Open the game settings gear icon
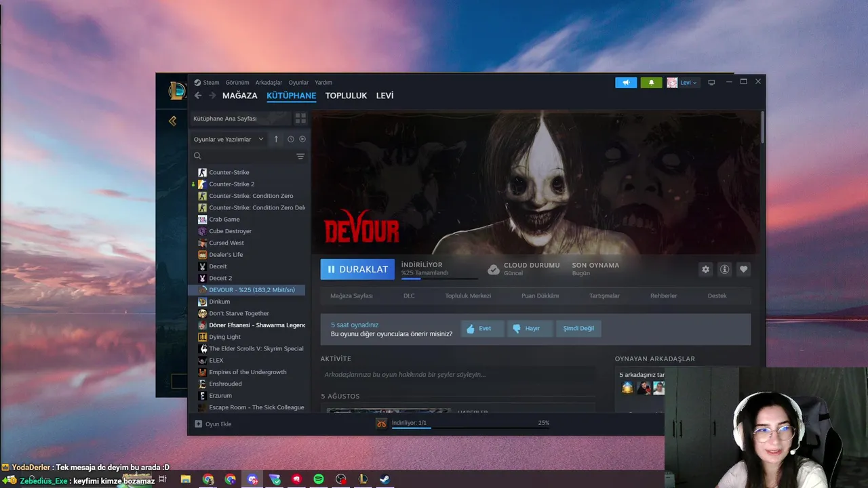The height and width of the screenshot is (488, 868). (x=705, y=269)
